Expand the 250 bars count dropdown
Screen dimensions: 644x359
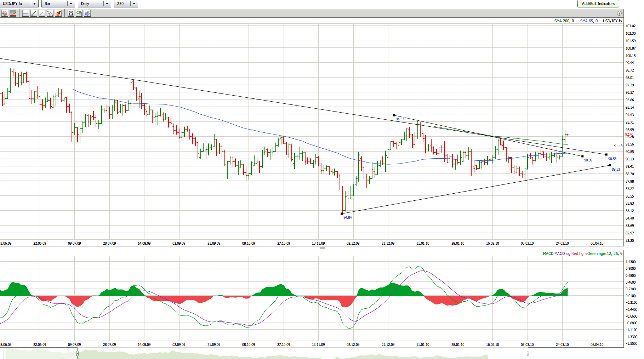point(134,4)
